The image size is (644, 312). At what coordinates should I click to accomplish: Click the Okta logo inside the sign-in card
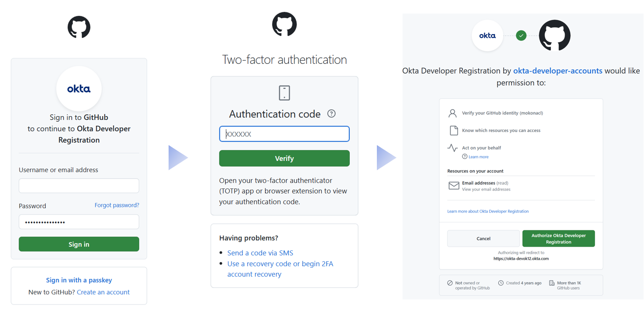78,89
